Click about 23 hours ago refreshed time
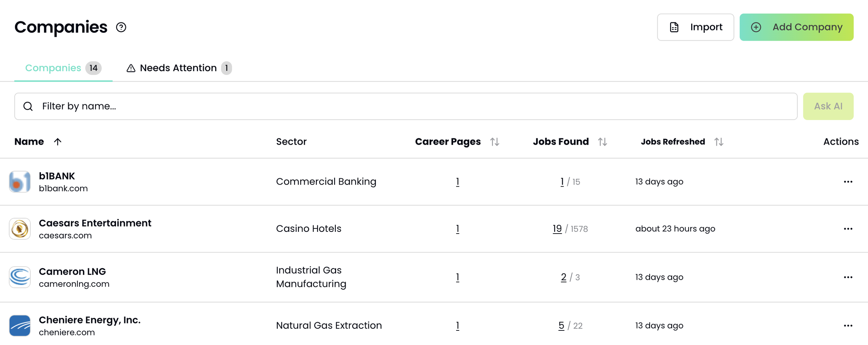Viewport: 868px width, 345px height. click(675, 229)
